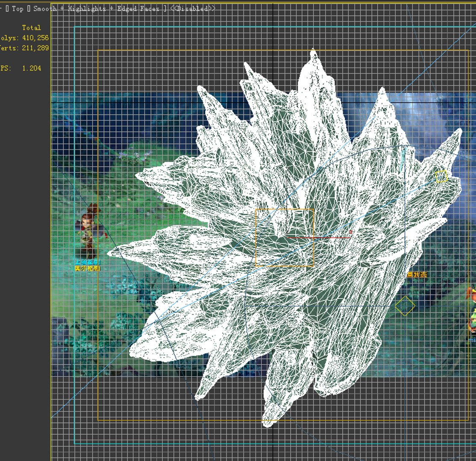Click the frame rate value "1.204"
The width and height of the screenshot is (476, 461).
[32, 68]
